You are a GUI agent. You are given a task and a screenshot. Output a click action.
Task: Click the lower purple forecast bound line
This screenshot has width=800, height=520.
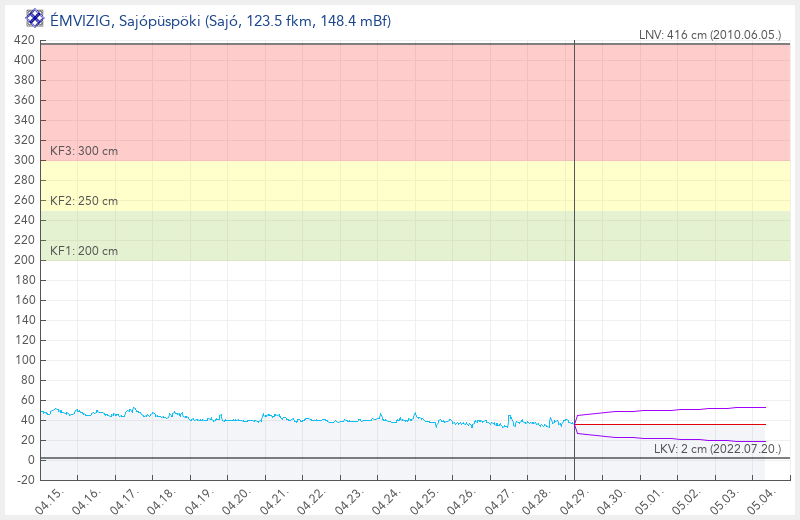tap(680, 440)
